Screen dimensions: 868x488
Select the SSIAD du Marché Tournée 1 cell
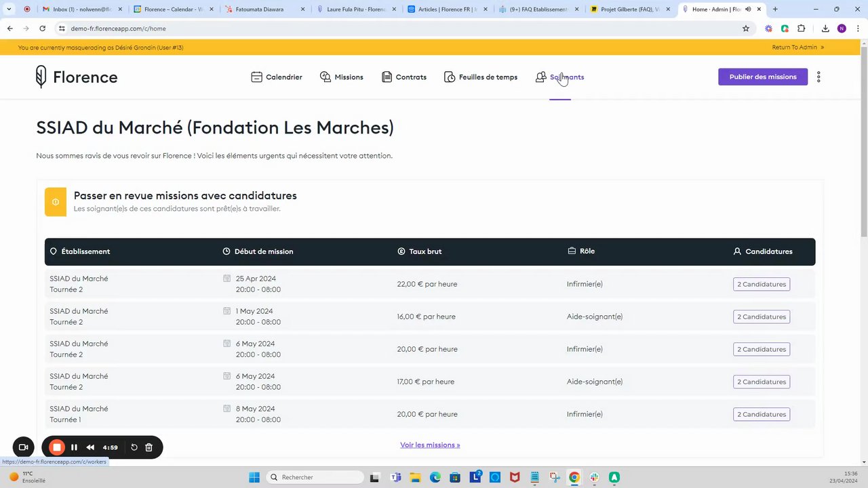(x=79, y=414)
